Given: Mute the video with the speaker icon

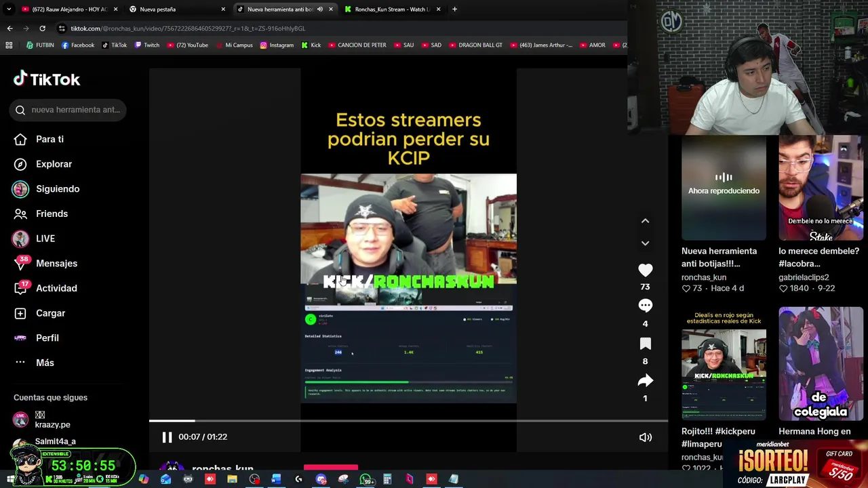Looking at the screenshot, I should pos(646,437).
